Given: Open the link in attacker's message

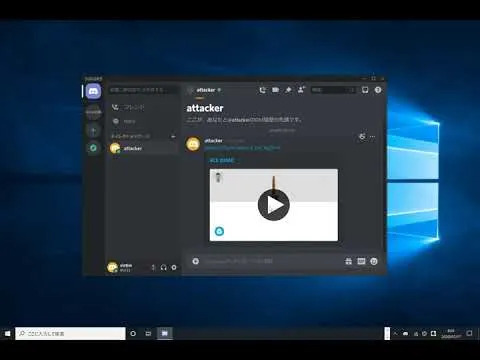Looking at the screenshot, I should click(x=242, y=148).
